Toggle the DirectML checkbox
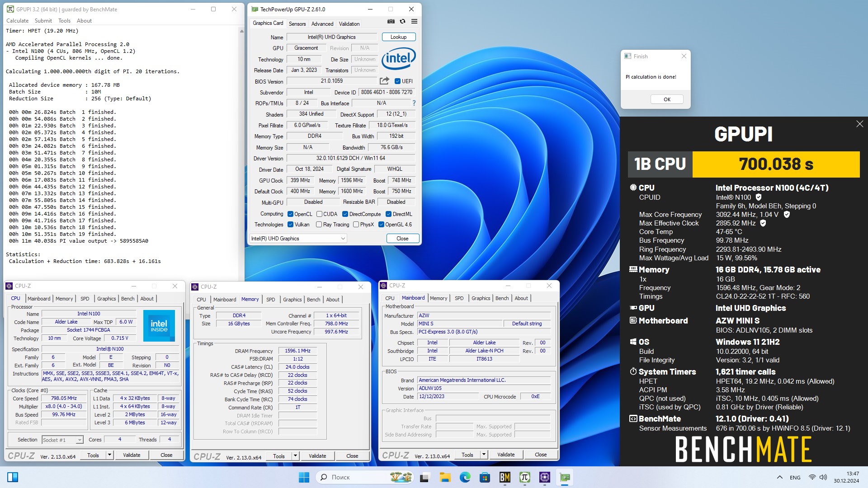Screen dimensions: 868x488 click(388, 214)
